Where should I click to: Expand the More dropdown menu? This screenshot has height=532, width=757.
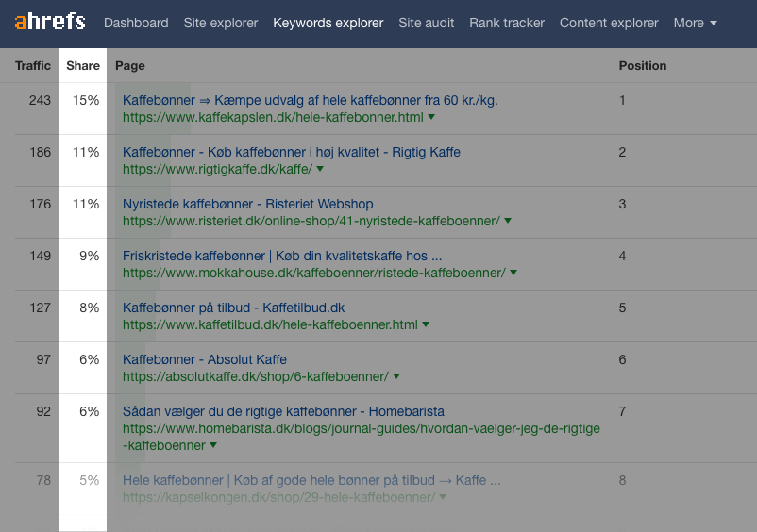click(696, 23)
